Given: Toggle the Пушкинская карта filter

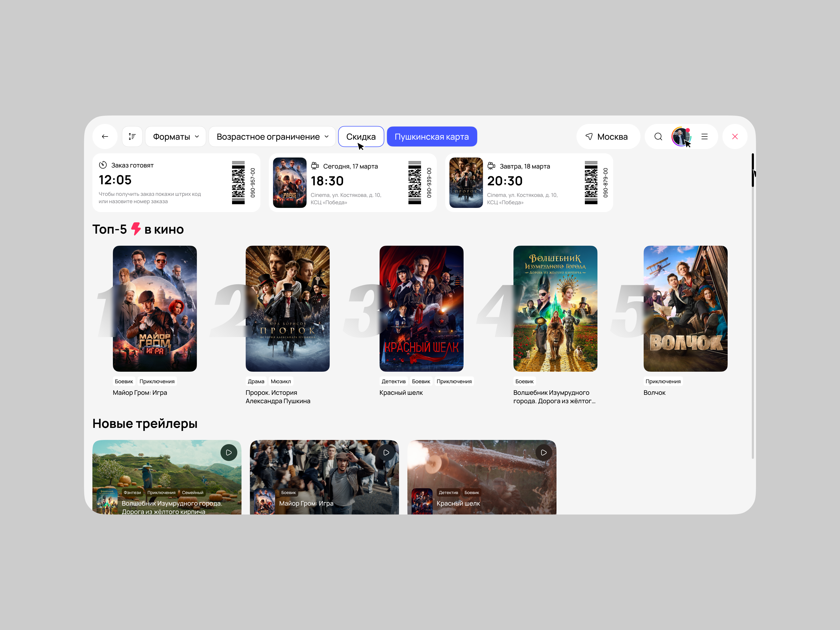Looking at the screenshot, I should pyautogui.click(x=432, y=137).
